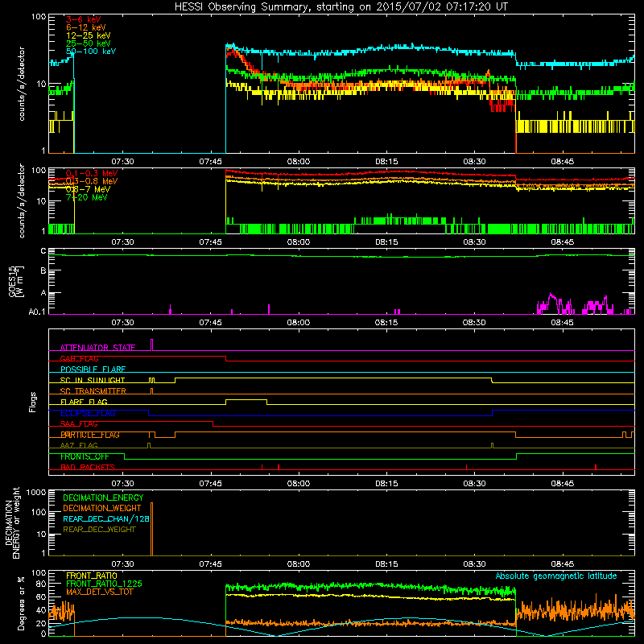Click the ATTENUATOR_STATE flag label
644x644 pixels.
tap(97, 348)
